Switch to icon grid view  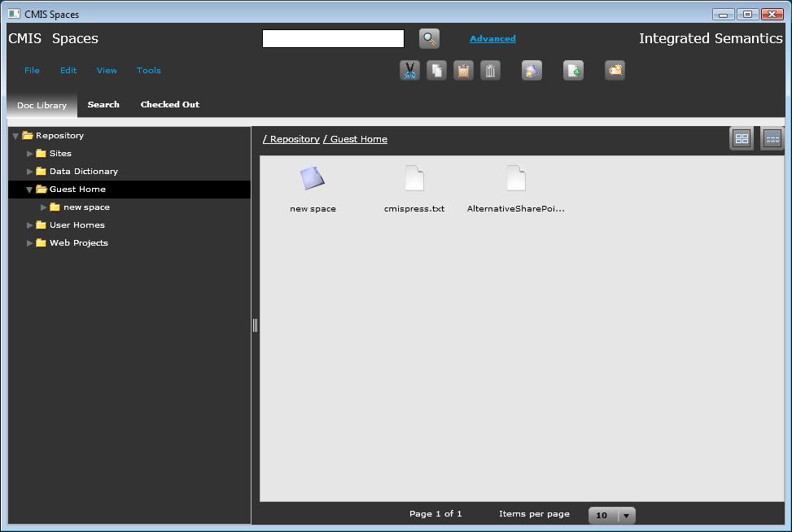(742, 139)
